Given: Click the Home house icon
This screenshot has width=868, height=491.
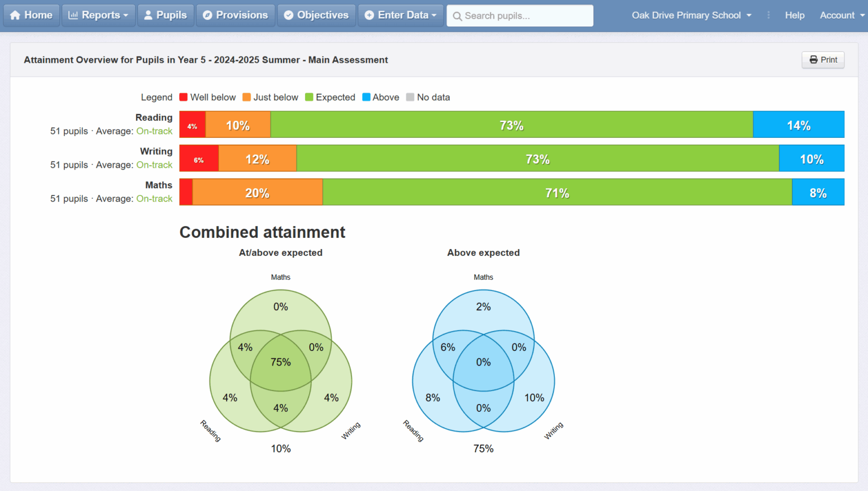Looking at the screenshot, I should click(15, 15).
